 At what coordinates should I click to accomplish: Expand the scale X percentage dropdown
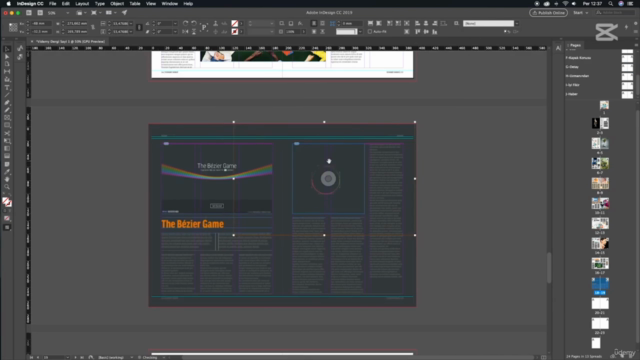pos(131,23)
